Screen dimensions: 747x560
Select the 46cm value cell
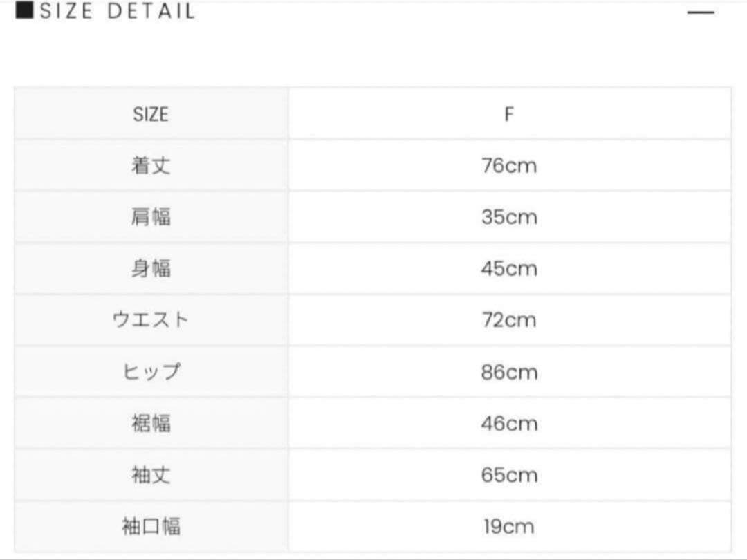pyautogui.click(x=509, y=423)
